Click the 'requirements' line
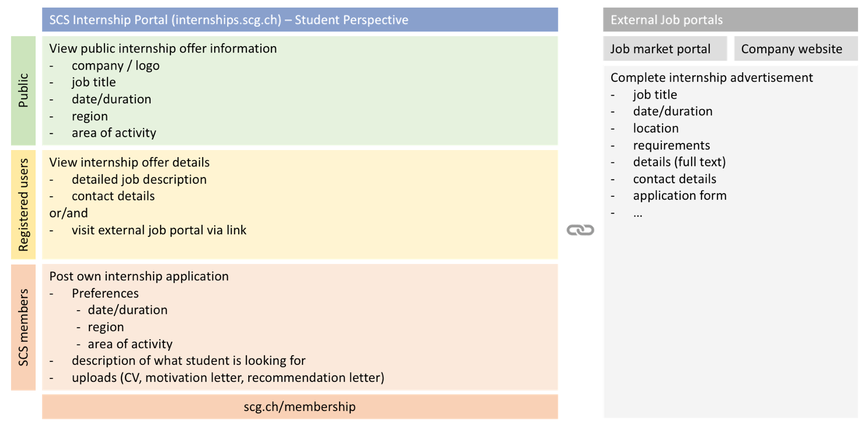Screen dimensions: 868x428 click(671, 145)
